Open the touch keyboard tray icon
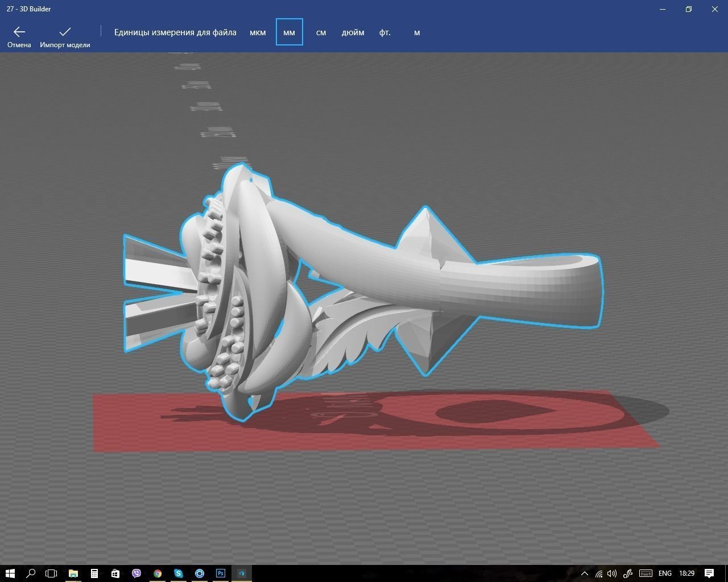This screenshot has width=728, height=582. click(646, 573)
